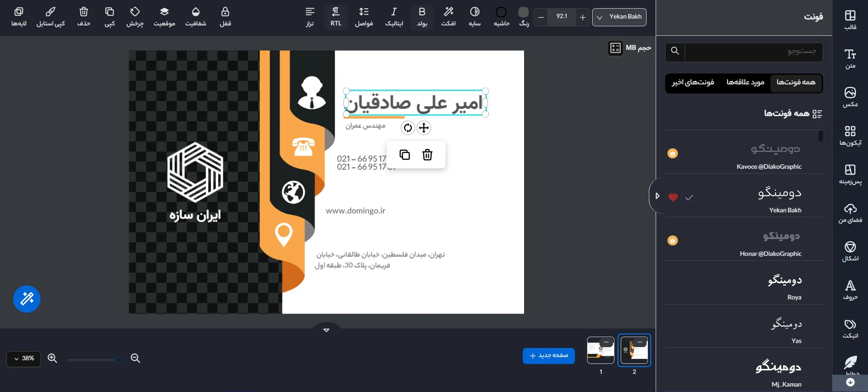Toggle Italic (ایتالیک) formatting

[x=394, y=17]
